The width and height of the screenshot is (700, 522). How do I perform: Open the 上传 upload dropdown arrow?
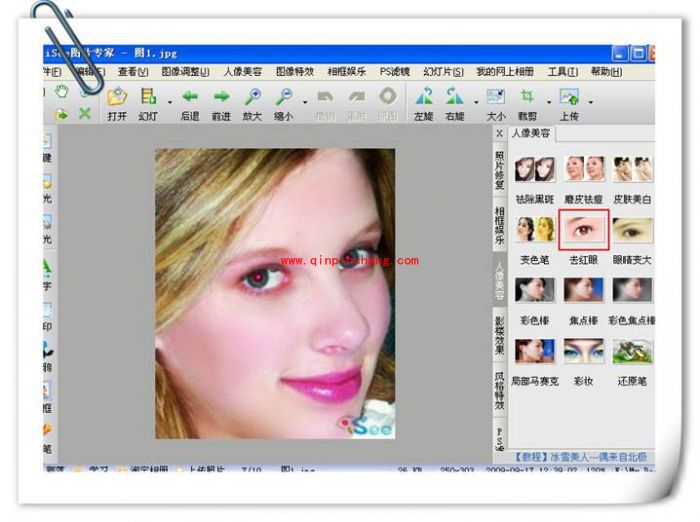pos(590,101)
